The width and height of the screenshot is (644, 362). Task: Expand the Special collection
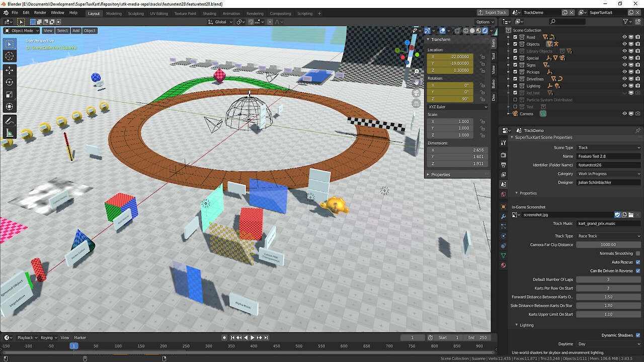click(508, 58)
